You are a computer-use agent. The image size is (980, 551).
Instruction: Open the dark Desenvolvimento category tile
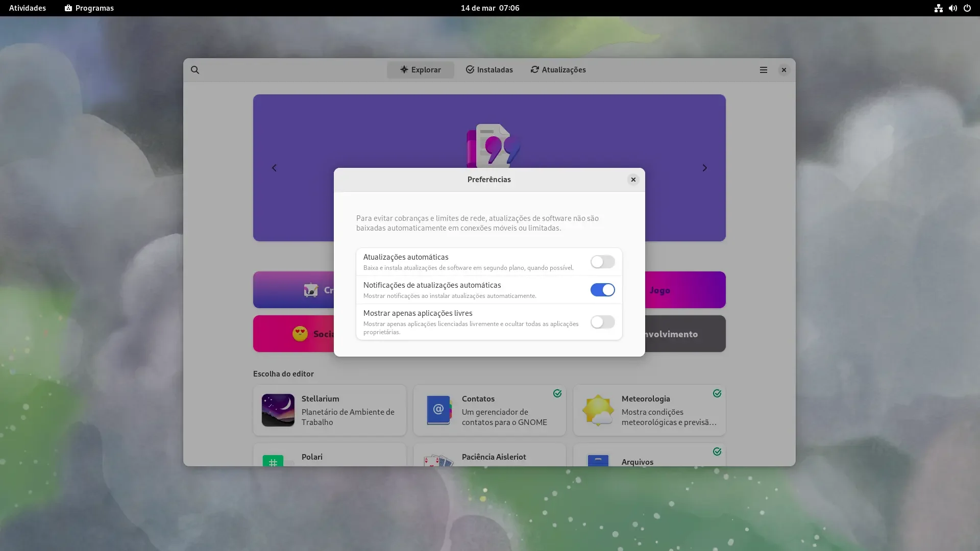pos(685,334)
